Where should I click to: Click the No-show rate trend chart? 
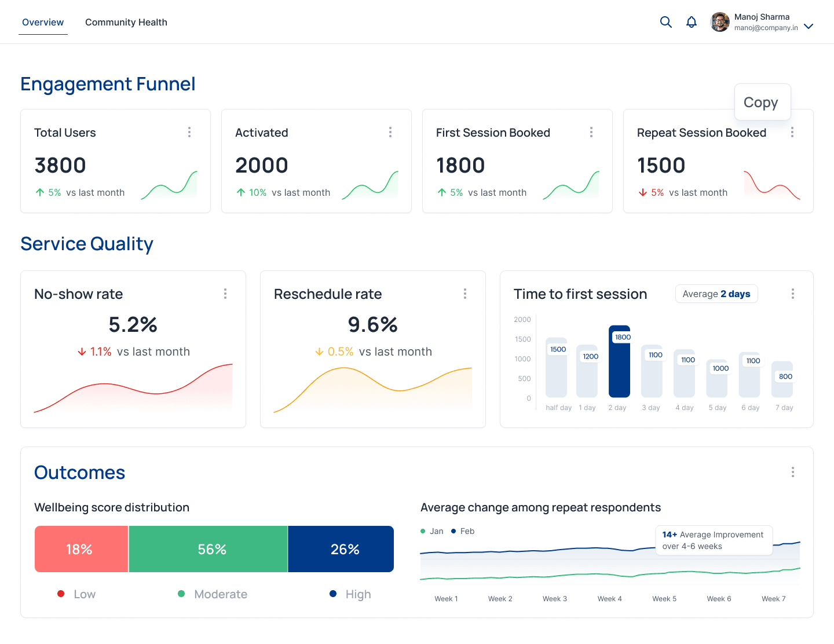tap(133, 388)
